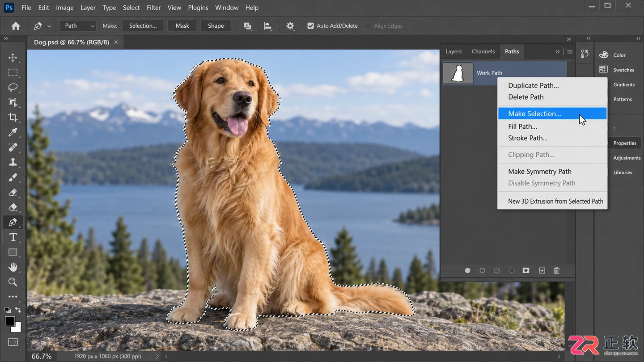Select the Lasso tool
The height and width of the screenshot is (362, 644).
tap(13, 87)
